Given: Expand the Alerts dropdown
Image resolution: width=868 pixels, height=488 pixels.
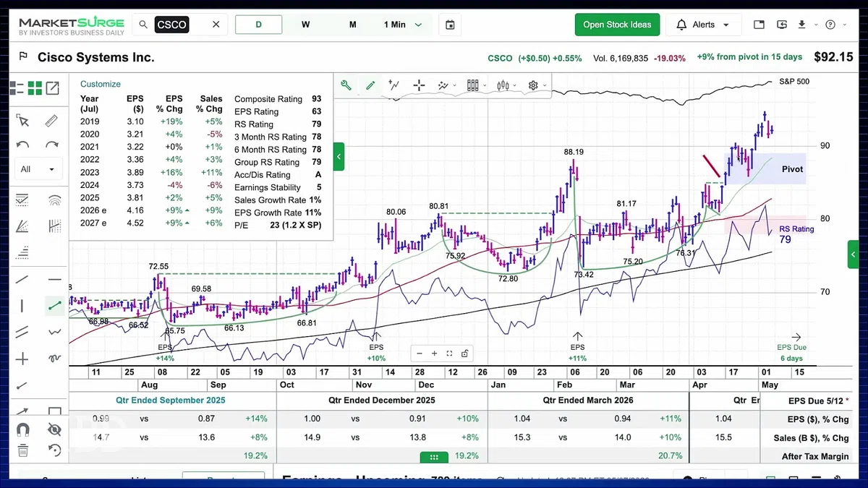Looking at the screenshot, I should point(704,25).
